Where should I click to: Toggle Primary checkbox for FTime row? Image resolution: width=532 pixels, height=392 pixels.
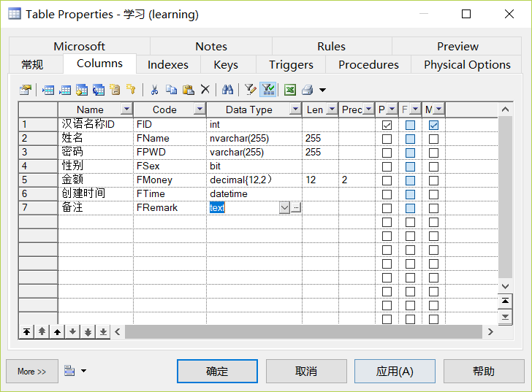[387, 194]
